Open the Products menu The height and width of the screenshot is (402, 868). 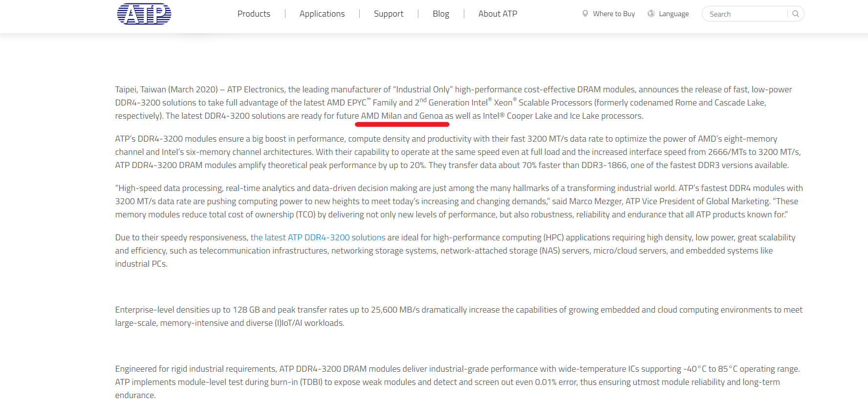(254, 14)
